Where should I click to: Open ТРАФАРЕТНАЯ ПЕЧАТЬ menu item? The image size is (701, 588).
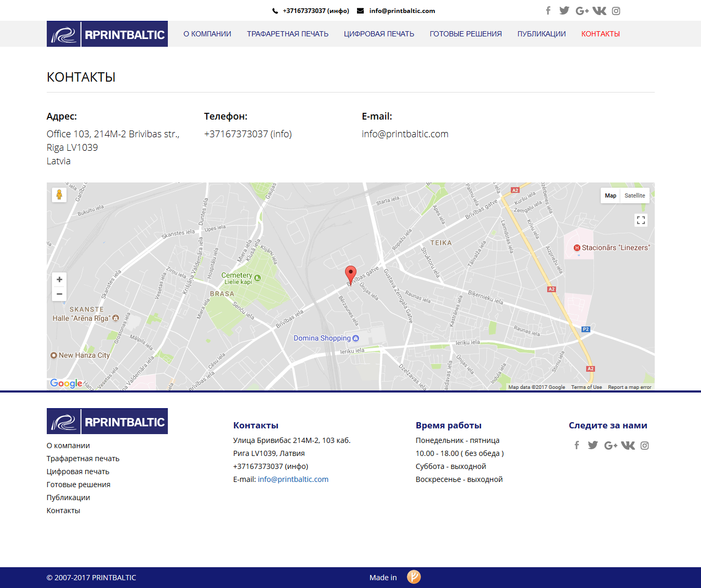[288, 34]
